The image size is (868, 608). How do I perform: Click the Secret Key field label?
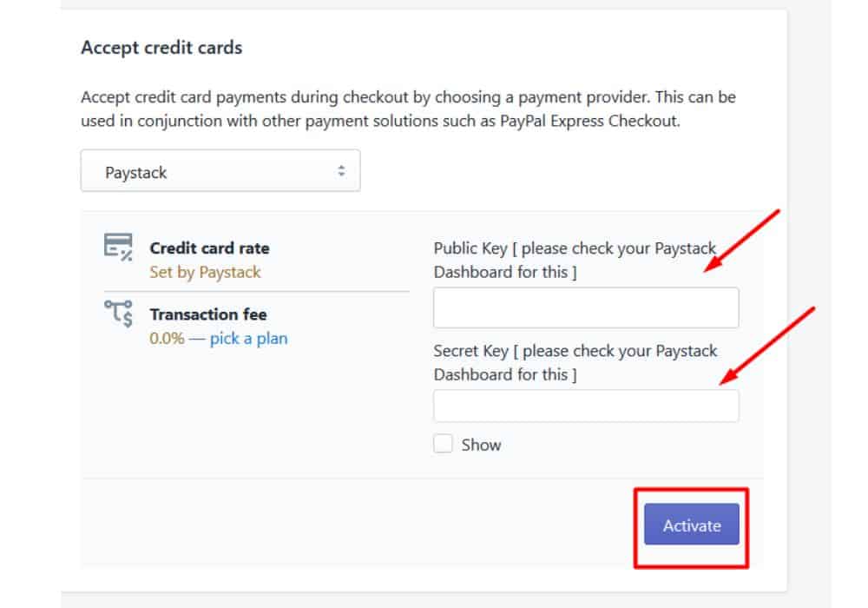[575, 363]
